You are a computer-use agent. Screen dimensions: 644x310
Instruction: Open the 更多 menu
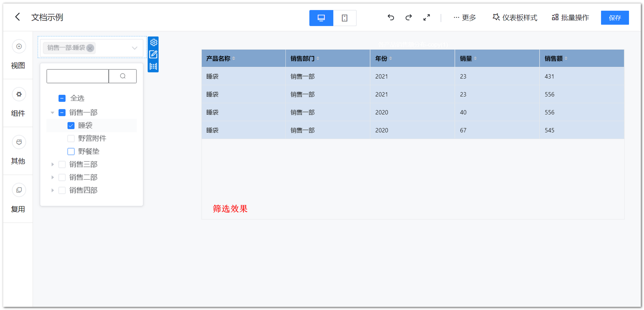[x=464, y=17]
